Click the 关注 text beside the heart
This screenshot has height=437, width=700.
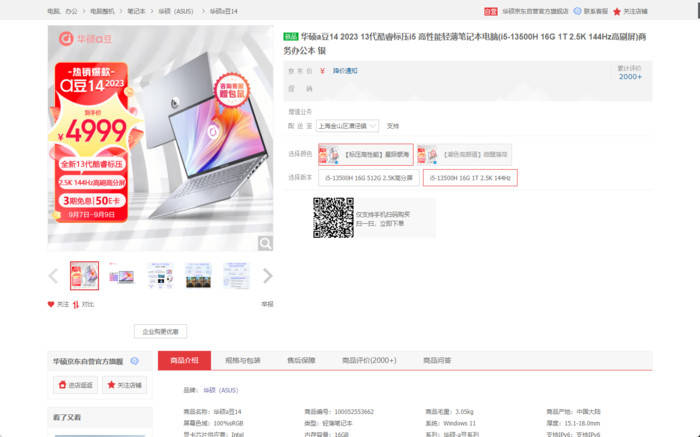tap(62, 304)
